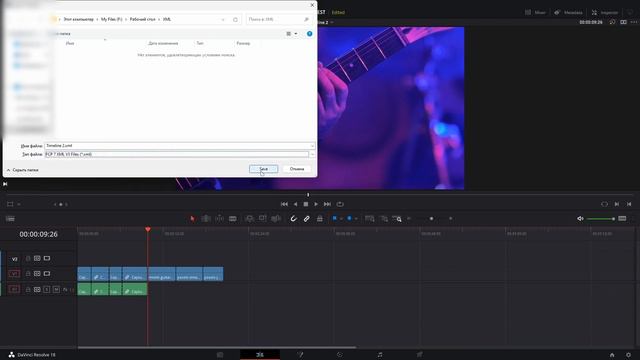This screenshot has width=640, height=360.
Task: Toggle Position Lock padlock in toolbar
Action: coord(320,219)
